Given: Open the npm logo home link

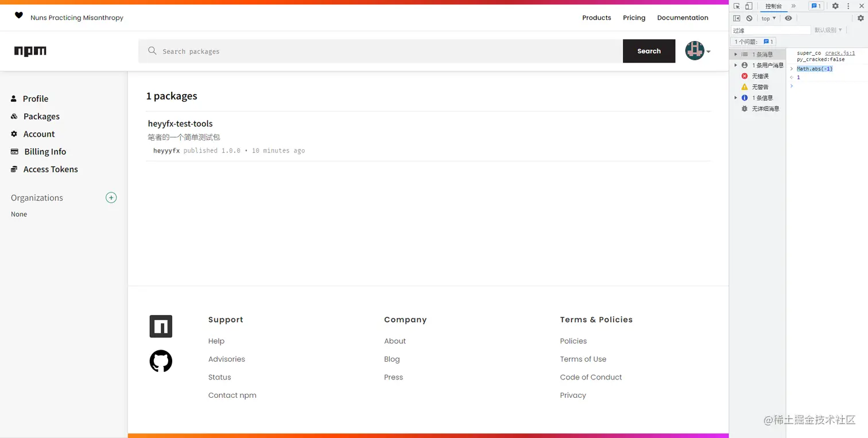Looking at the screenshot, I should point(30,51).
